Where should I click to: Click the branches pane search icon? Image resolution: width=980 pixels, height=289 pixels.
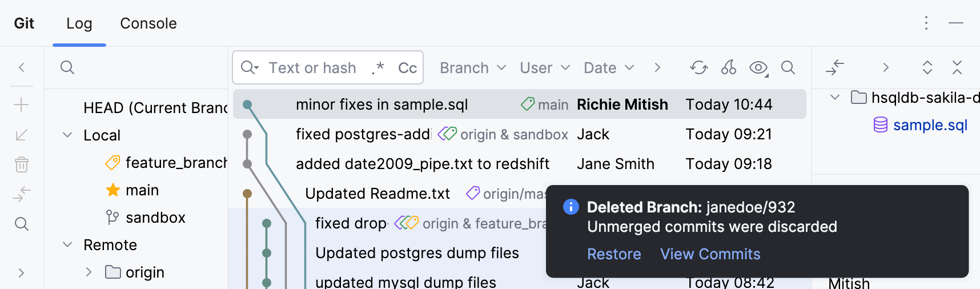tap(67, 67)
